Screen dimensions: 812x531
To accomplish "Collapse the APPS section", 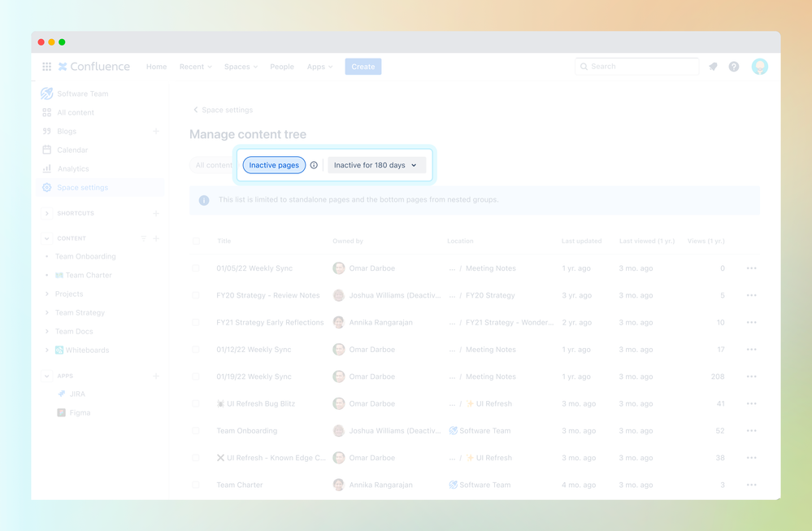I will coord(46,376).
